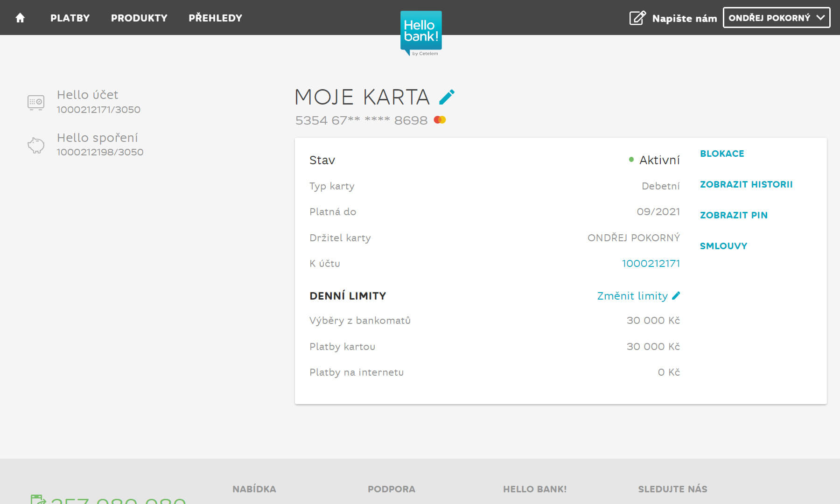
Task: Open the PŘEHLEDY menu
Action: click(215, 18)
